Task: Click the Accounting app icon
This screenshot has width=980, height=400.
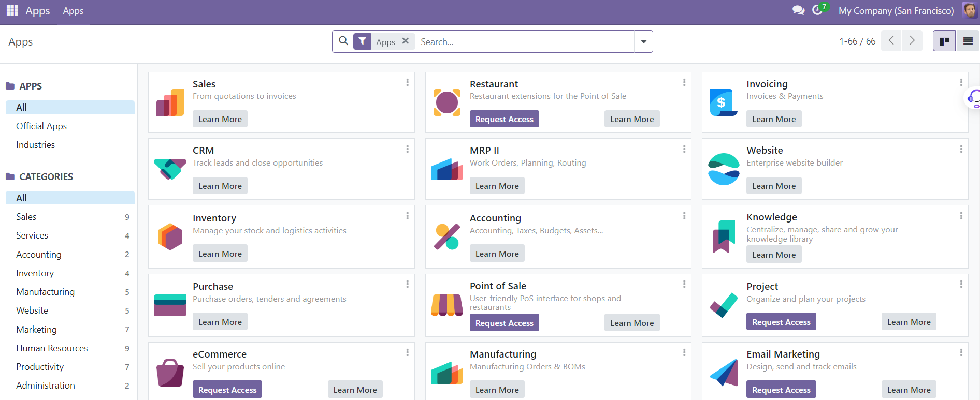Action: tap(447, 236)
